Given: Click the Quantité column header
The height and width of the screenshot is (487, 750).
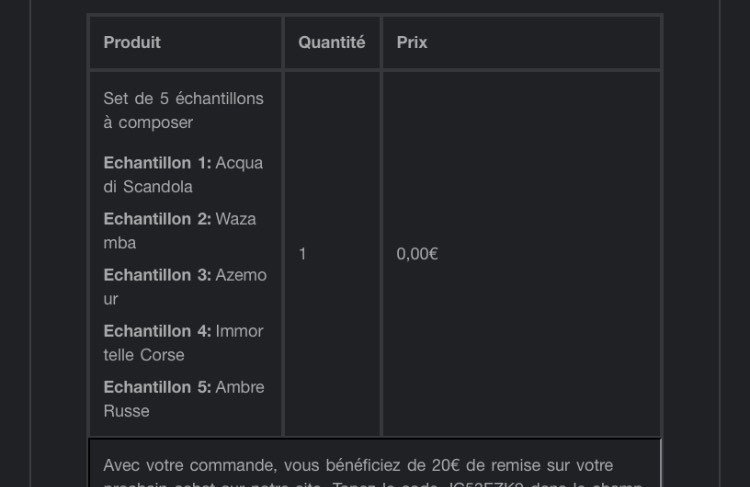Looking at the screenshot, I should pos(331,43).
